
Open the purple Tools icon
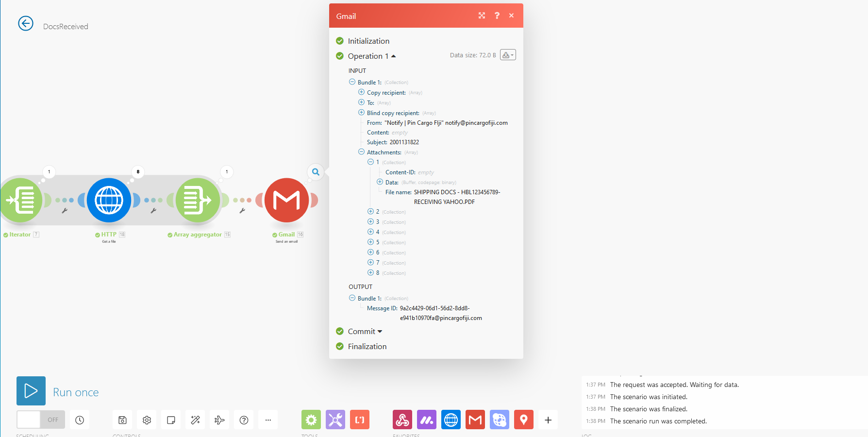[x=335, y=420]
